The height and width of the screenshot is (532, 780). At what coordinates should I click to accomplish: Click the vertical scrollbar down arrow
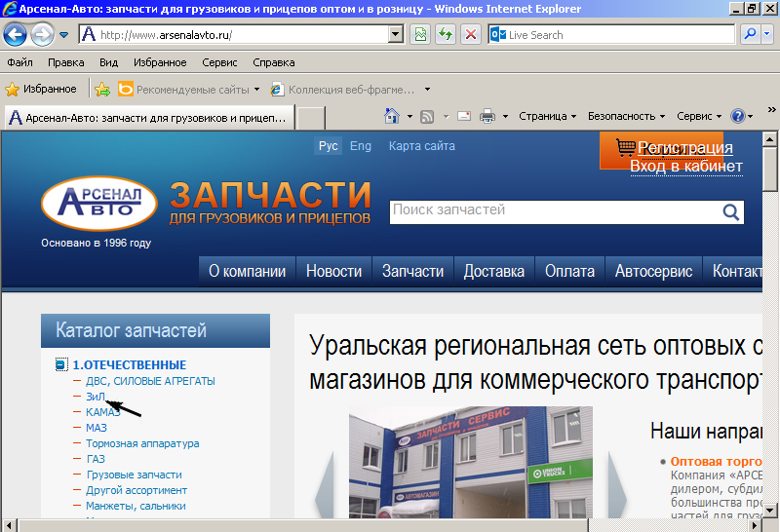(x=769, y=511)
